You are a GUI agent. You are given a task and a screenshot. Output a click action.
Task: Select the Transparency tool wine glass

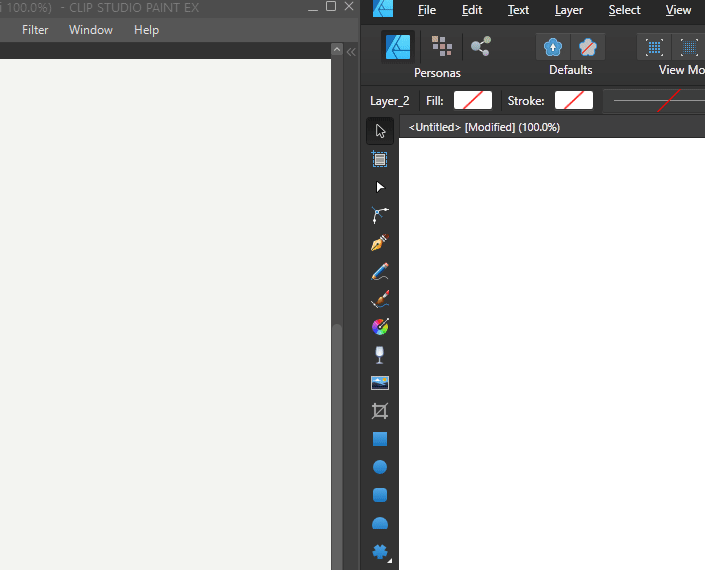380,355
